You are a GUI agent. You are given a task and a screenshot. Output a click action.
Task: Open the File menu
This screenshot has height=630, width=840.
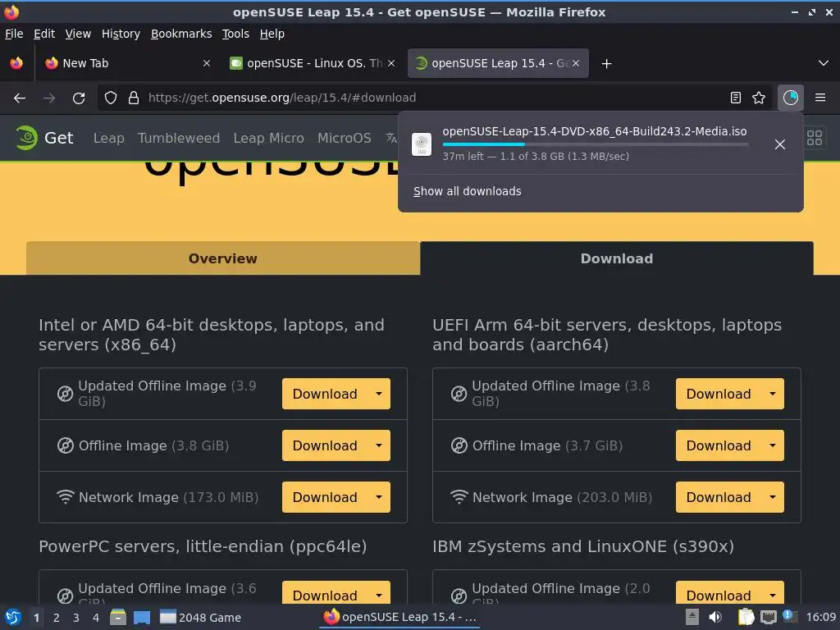(x=14, y=34)
